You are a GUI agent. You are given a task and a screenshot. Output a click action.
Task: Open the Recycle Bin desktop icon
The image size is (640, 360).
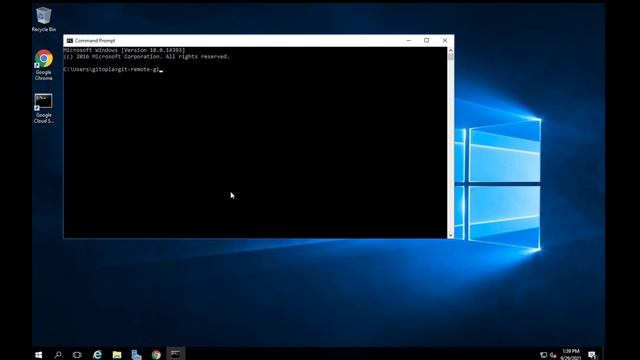(44, 19)
